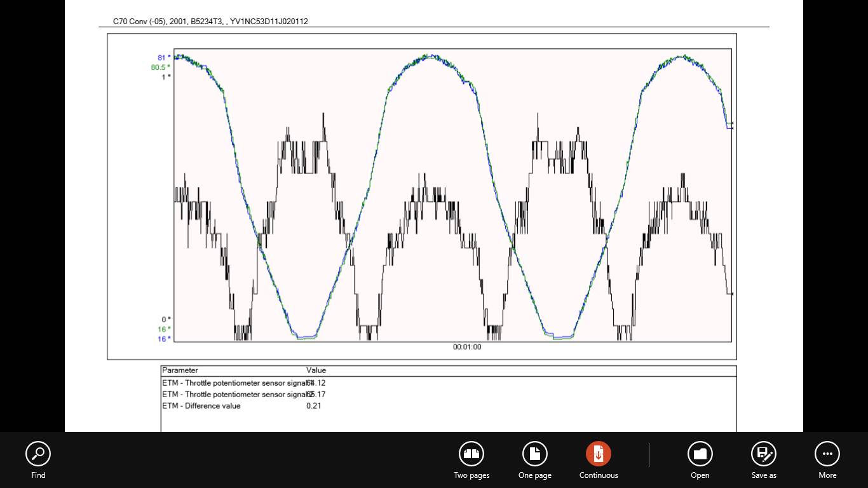Click the 0.21 difference value
This screenshot has height=488, width=868.
click(313, 406)
